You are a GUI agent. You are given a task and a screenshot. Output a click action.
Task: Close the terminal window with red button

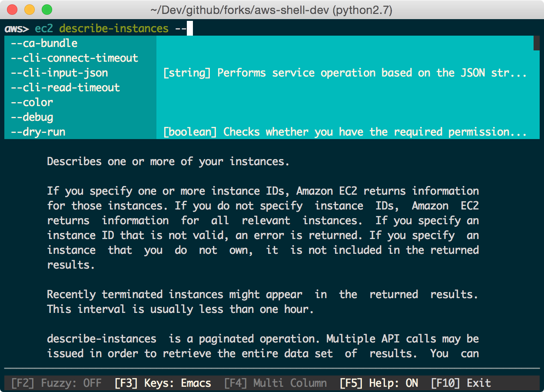click(x=13, y=9)
